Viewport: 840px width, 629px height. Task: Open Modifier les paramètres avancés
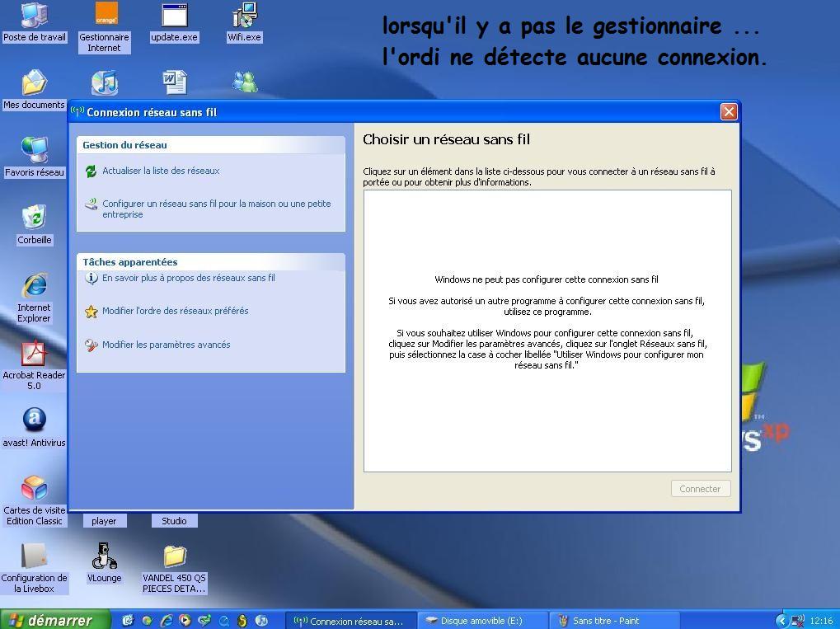pos(166,345)
